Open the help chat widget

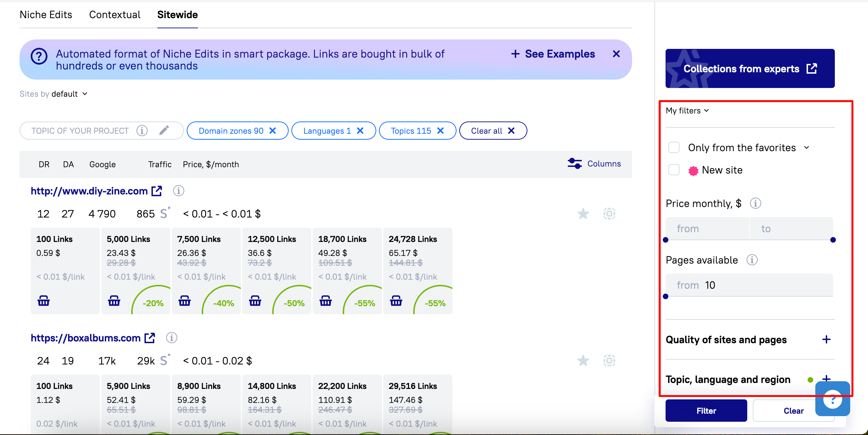[833, 399]
